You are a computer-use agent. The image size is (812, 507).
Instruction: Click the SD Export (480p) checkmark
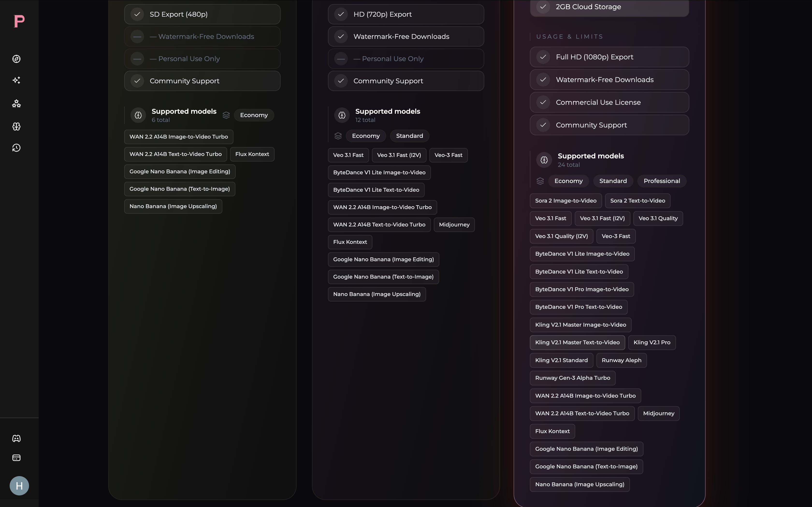[137, 14]
